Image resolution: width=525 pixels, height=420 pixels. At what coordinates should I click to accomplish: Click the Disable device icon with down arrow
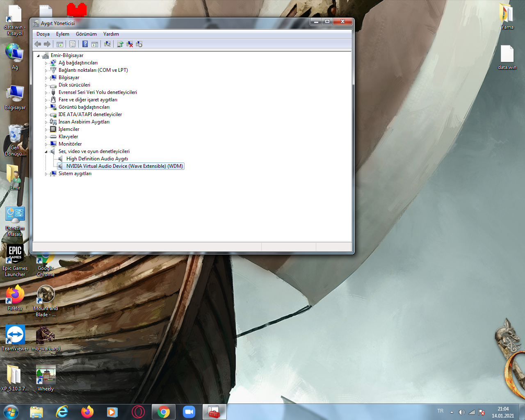click(x=139, y=44)
